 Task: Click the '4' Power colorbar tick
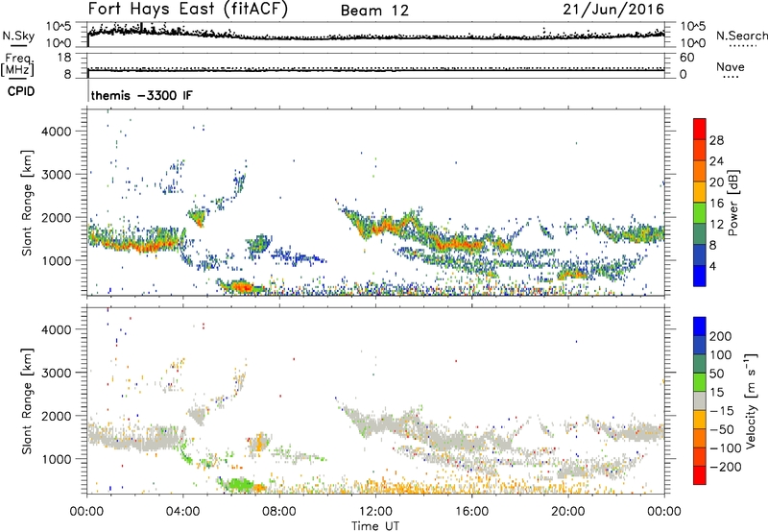click(712, 266)
